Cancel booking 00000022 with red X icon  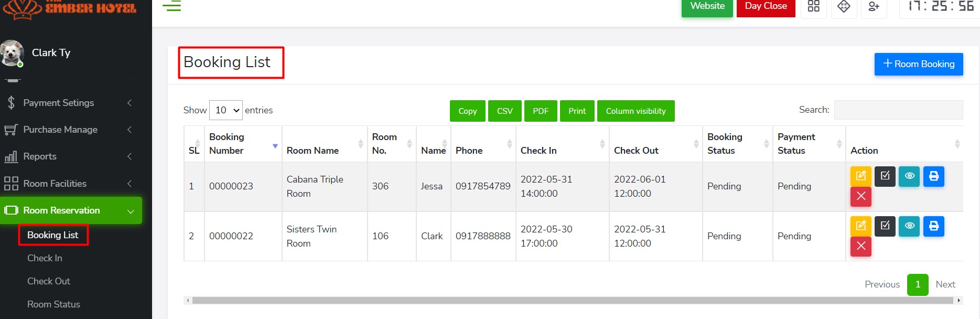pyautogui.click(x=860, y=246)
